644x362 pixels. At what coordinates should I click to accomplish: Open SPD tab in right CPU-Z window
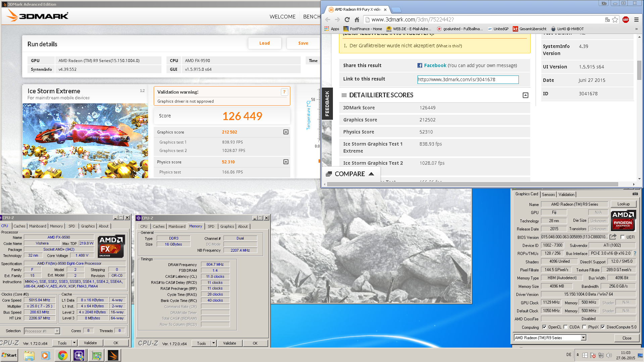(211, 226)
